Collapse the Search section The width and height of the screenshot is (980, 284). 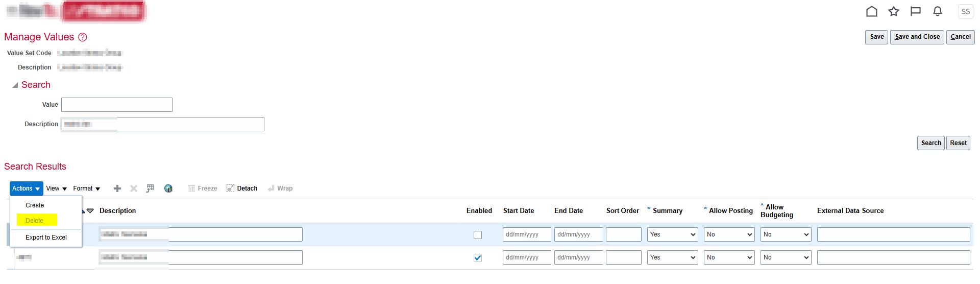[x=15, y=85]
